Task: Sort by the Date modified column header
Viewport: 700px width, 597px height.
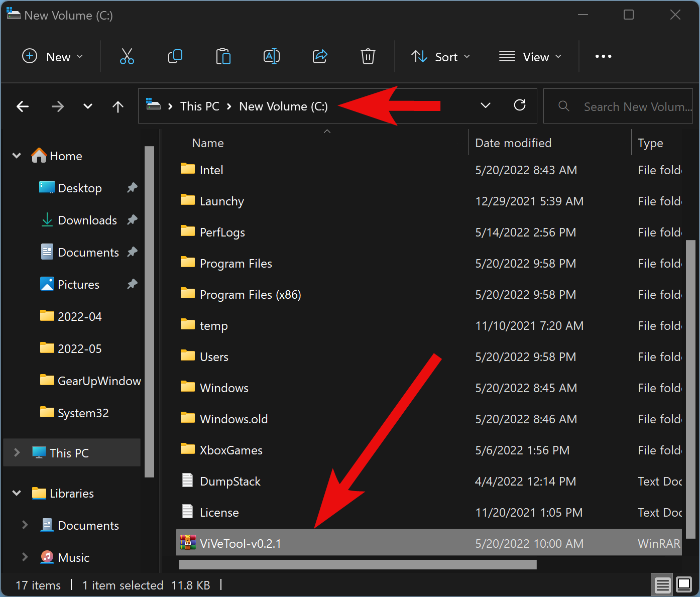Action: pyautogui.click(x=513, y=143)
